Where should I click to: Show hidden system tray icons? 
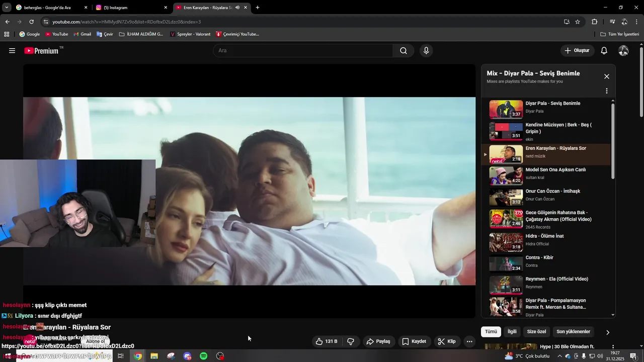pyautogui.click(x=559, y=356)
